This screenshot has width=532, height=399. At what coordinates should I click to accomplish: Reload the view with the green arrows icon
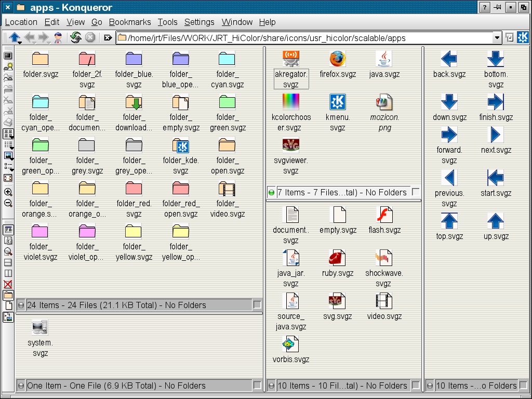(x=76, y=37)
